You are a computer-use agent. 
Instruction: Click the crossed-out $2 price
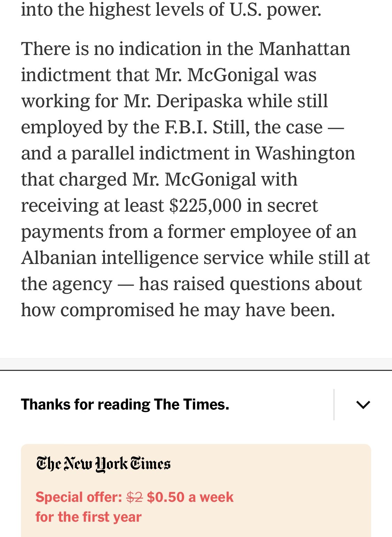[134, 497]
